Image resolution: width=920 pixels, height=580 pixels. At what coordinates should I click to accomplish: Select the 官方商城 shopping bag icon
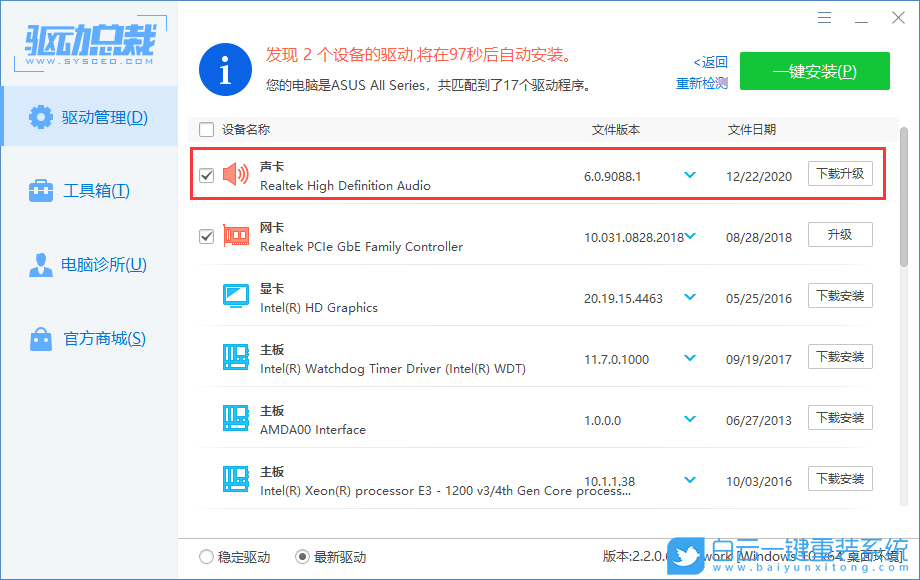(x=40, y=339)
